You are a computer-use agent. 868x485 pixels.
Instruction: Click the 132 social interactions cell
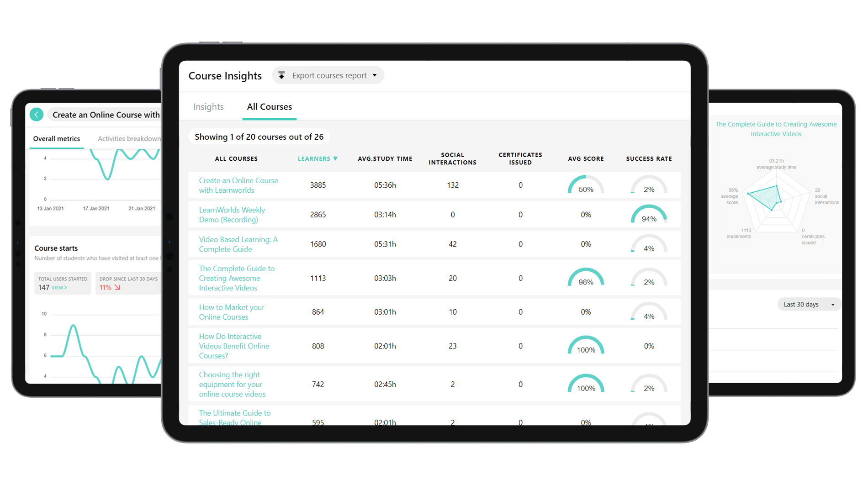453,185
